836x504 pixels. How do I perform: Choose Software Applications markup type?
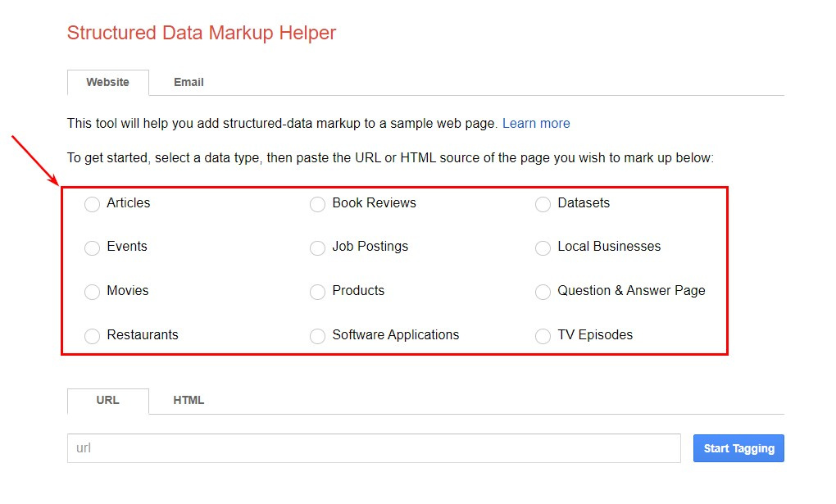317,336
